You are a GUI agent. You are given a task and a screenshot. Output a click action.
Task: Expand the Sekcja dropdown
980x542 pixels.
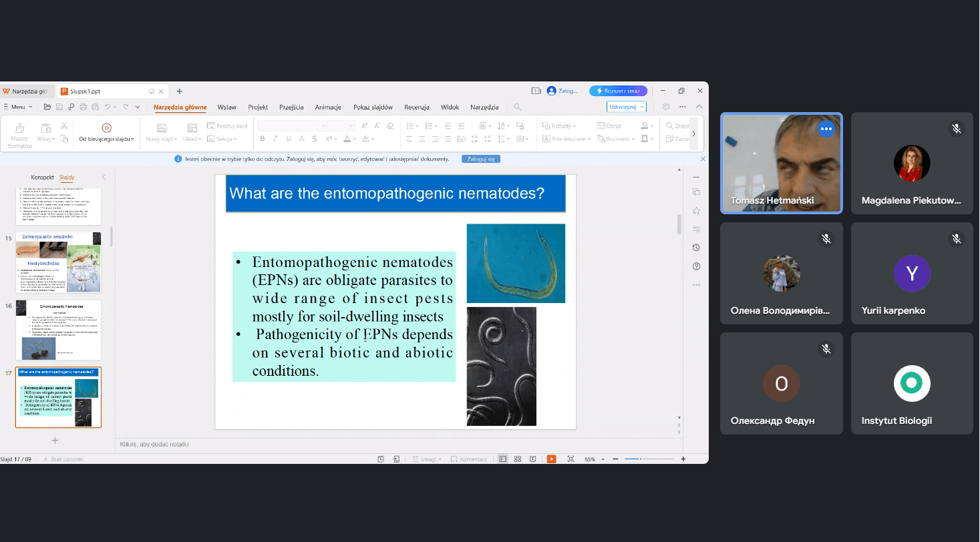point(222,139)
